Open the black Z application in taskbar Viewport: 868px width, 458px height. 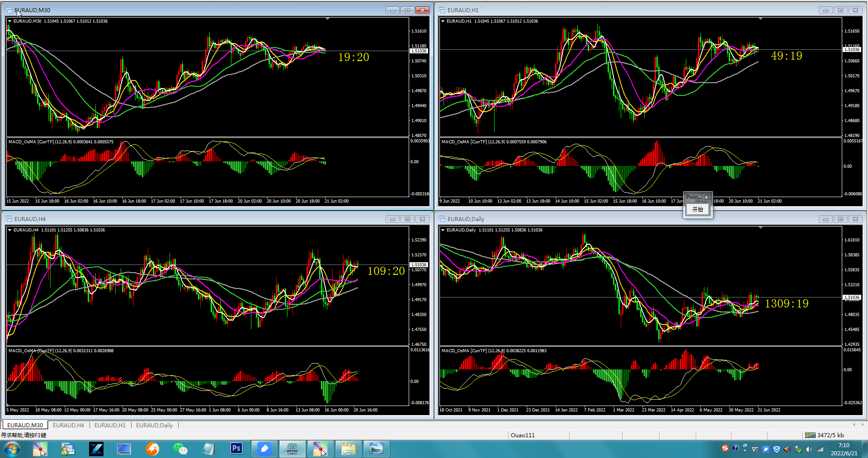[x=96, y=449]
